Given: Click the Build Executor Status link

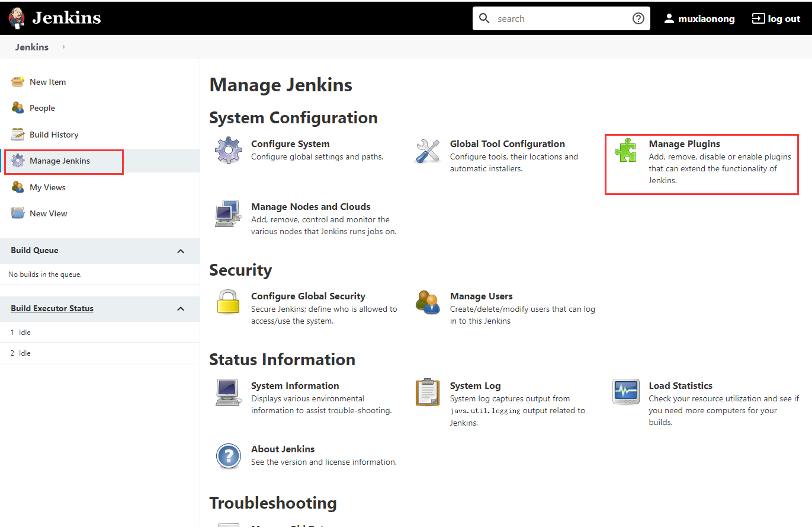Looking at the screenshot, I should (x=52, y=308).
